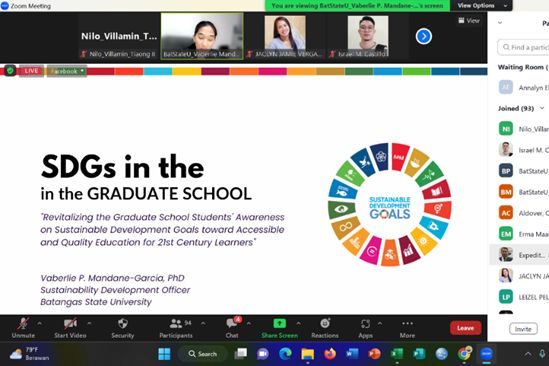The height and width of the screenshot is (366, 549).
Task: Open the Apps icon in Zoom toolbar
Action: coord(365,324)
